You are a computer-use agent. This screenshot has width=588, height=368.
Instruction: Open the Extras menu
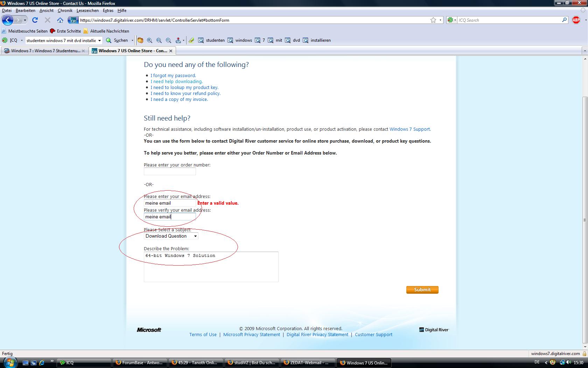[x=108, y=11]
